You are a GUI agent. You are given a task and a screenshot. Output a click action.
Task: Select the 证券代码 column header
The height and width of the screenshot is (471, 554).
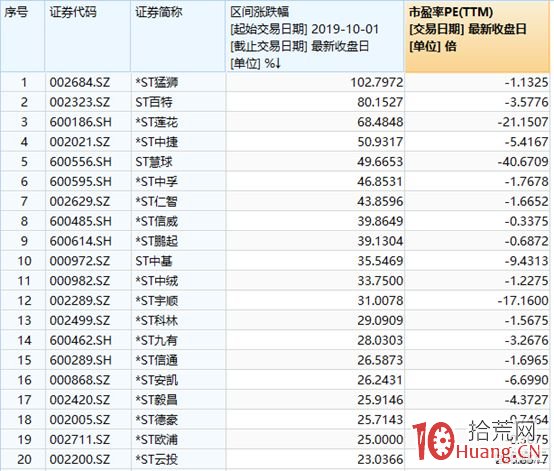tap(73, 12)
